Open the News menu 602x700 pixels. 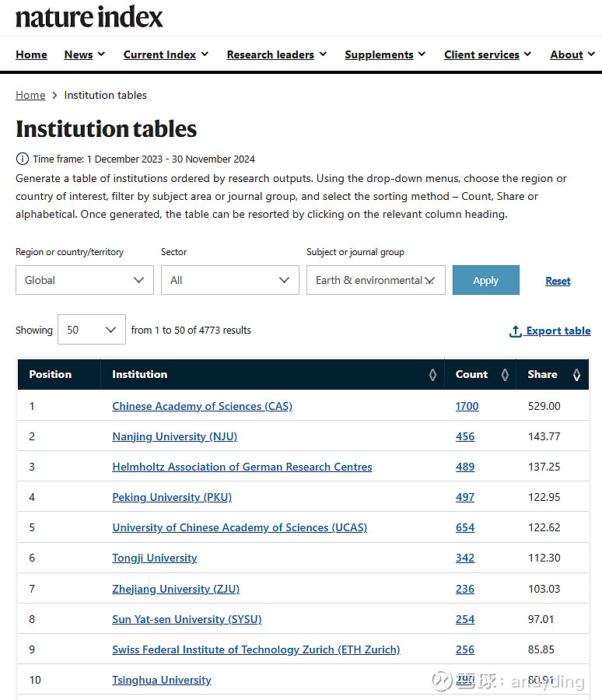click(x=85, y=54)
